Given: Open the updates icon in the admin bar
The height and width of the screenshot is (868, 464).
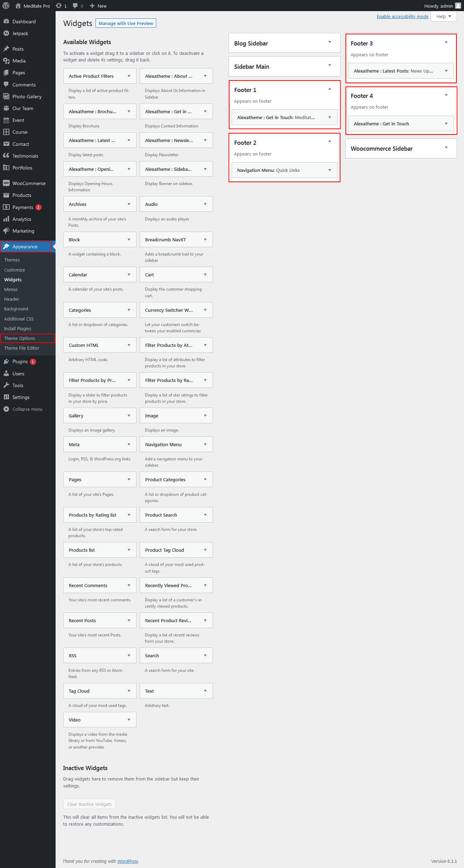Looking at the screenshot, I should [59, 6].
